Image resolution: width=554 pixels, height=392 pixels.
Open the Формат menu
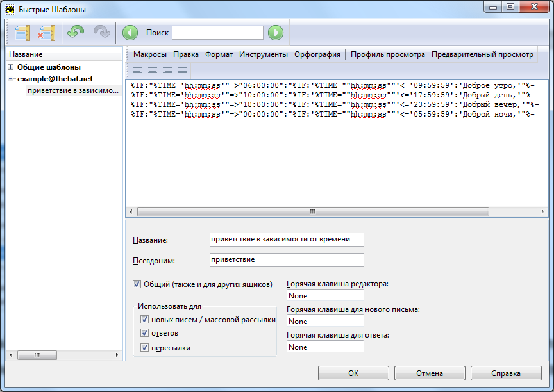pos(219,54)
